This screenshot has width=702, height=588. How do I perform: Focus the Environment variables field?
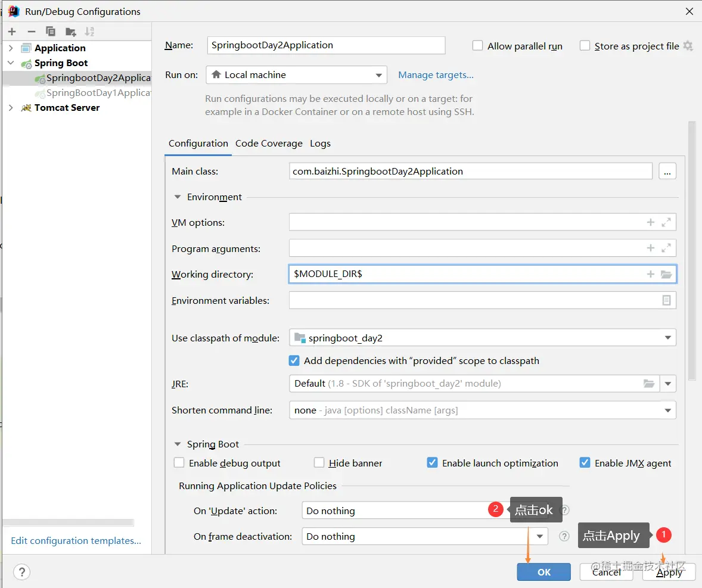pyautogui.click(x=483, y=300)
